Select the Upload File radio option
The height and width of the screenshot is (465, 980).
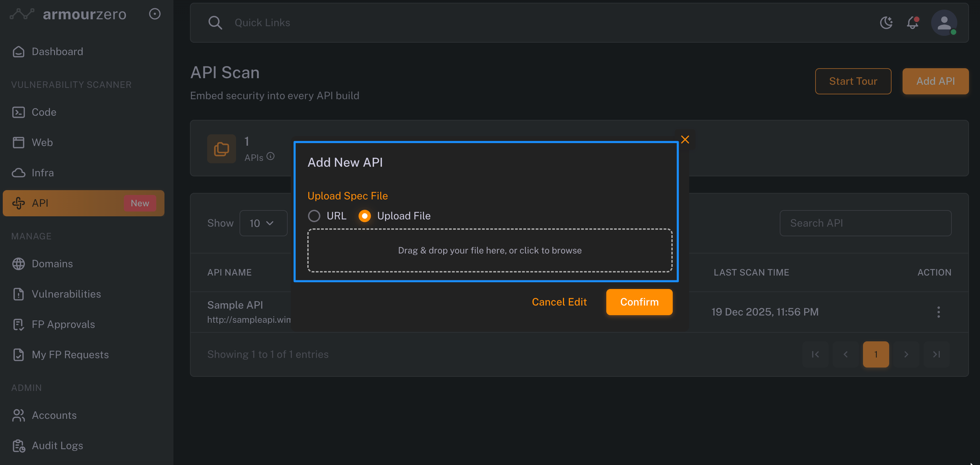pyautogui.click(x=364, y=216)
